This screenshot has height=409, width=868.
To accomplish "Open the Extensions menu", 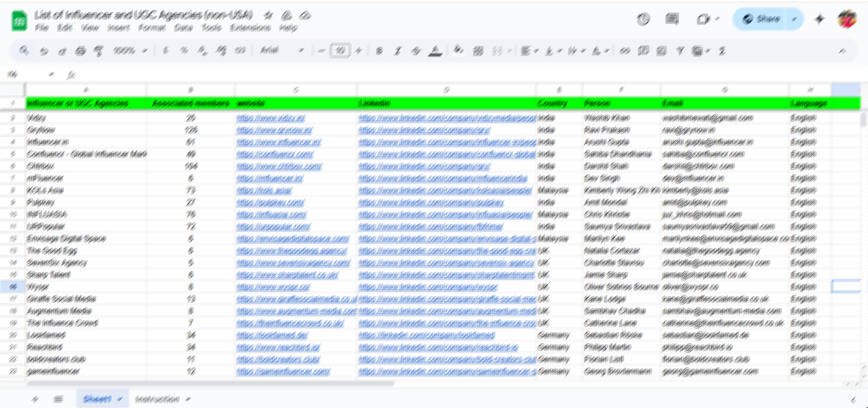I will (250, 28).
